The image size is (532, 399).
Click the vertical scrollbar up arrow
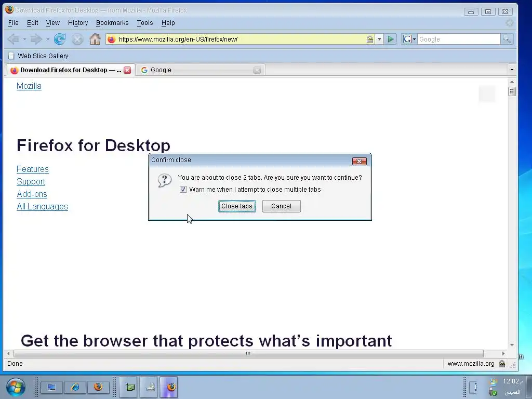512,82
